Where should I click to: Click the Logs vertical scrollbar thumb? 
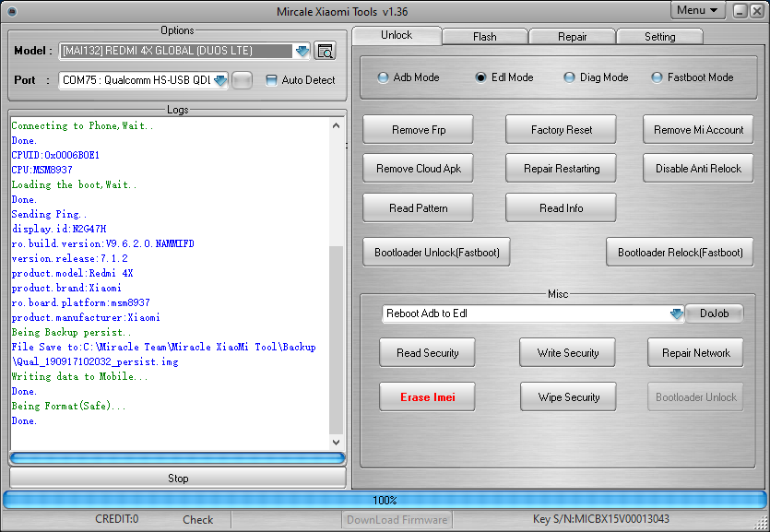pyautogui.click(x=337, y=339)
